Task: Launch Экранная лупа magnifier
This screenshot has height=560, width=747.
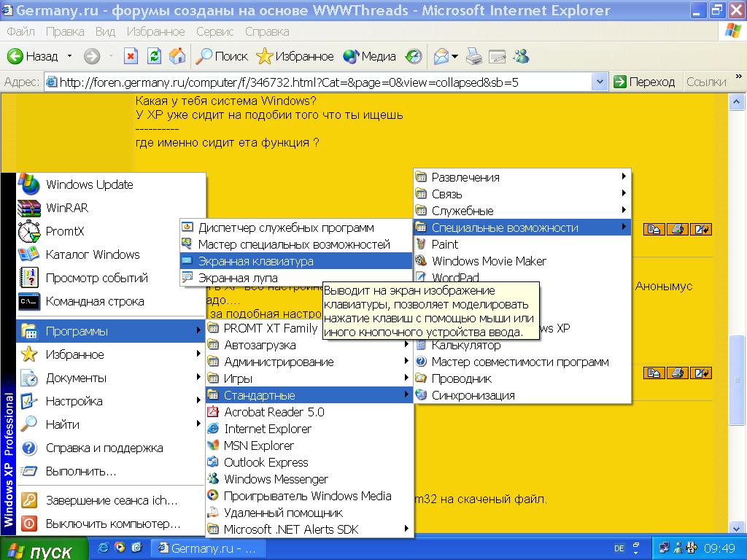Action: pos(296,278)
